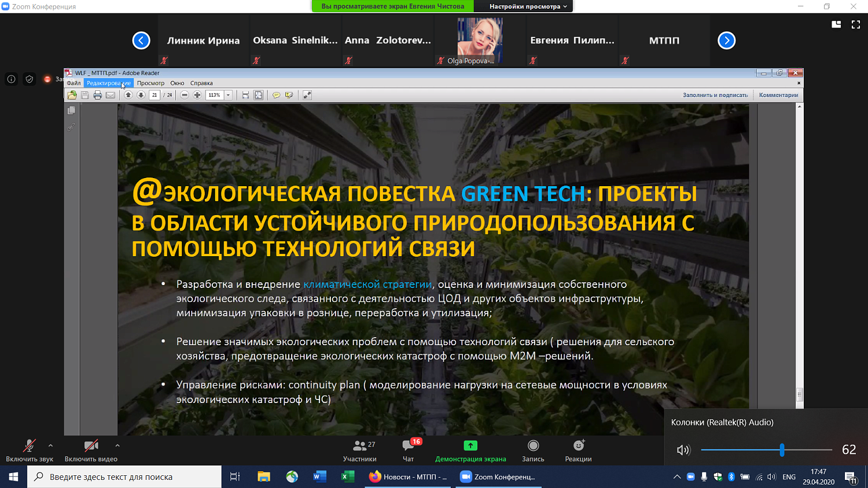Open the Windows Start menu
Image resolution: width=868 pixels, height=488 pixels.
coord(13,477)
